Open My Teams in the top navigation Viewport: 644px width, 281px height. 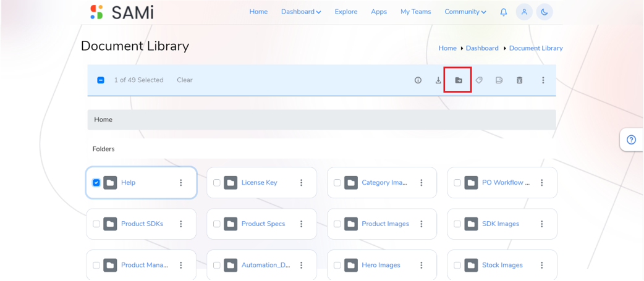point(416,12)
